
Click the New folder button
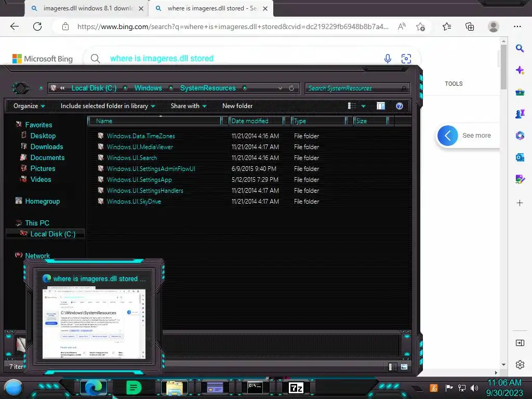[x=237, y=106]
